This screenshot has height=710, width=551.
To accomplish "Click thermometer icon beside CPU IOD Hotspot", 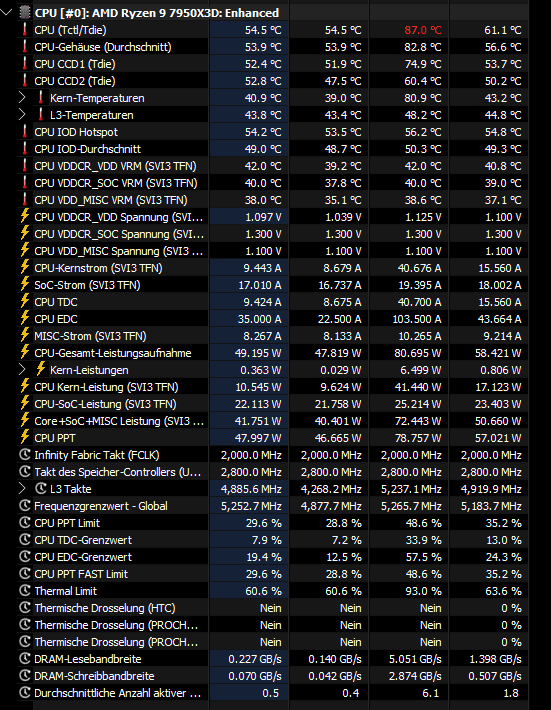I will coord(25,132).
